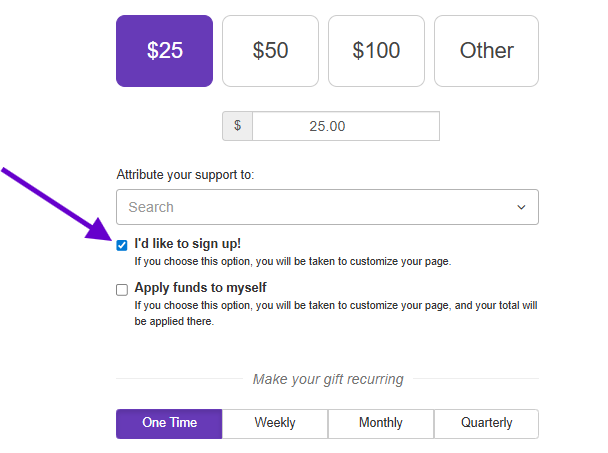
Task: Pick the $100 donation amount
Action: point(377,51)
